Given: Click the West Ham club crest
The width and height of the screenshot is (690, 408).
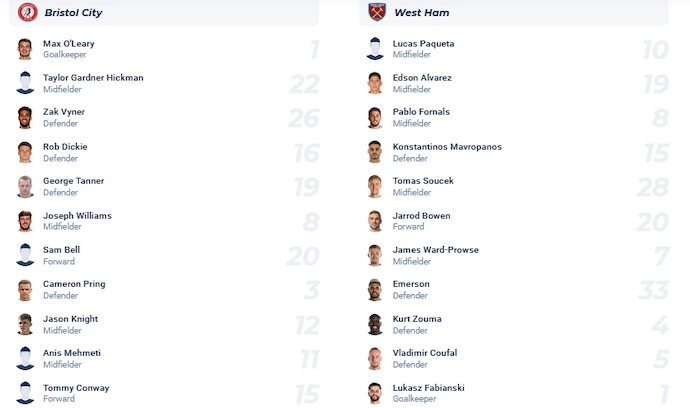Looking at the screenshot, I should tap(377, 12).
